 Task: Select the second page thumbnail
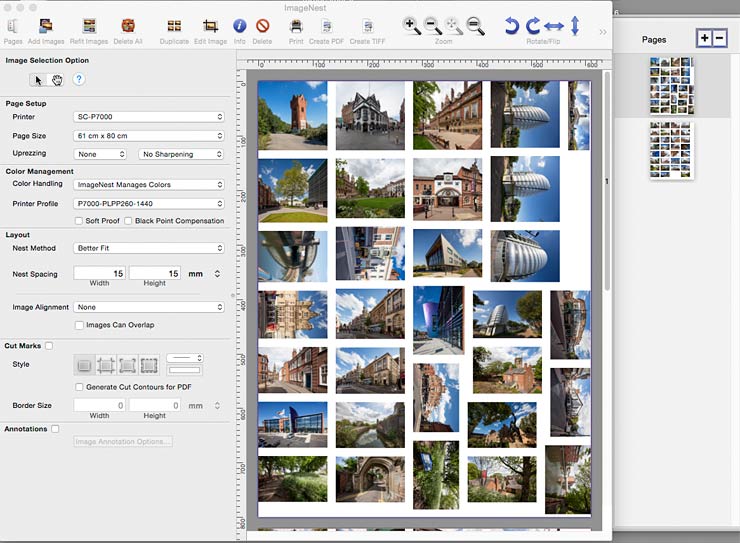click(x=672, y=150)
